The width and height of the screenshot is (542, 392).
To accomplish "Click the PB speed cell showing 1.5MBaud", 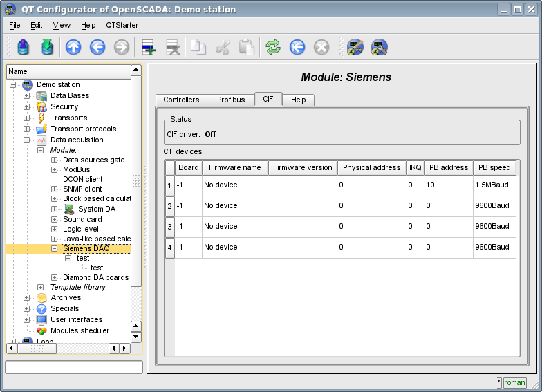I will 494,185.
